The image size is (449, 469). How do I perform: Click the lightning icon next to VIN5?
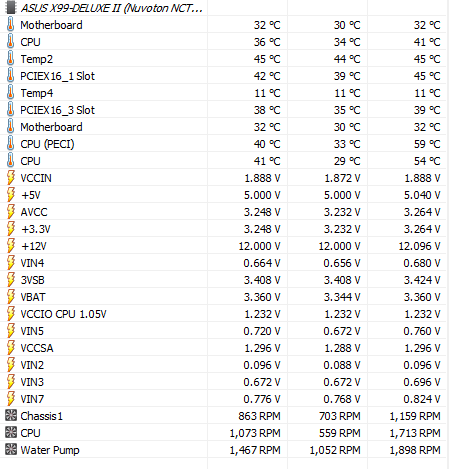coord(11,331)
